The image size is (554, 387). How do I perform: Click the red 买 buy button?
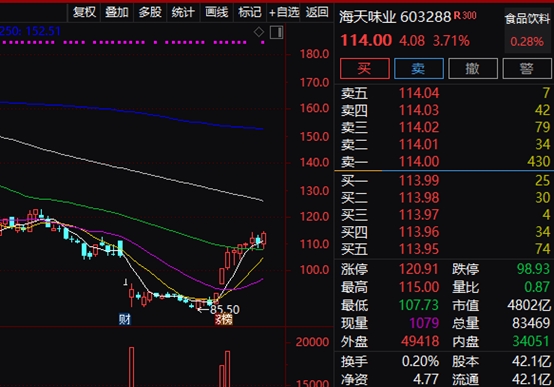(x=365, y=69)
